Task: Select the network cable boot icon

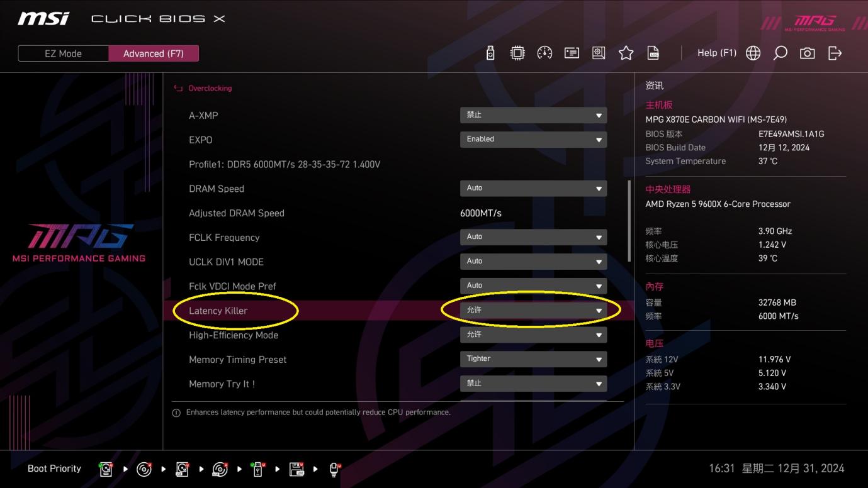Action: click(334, 469)
